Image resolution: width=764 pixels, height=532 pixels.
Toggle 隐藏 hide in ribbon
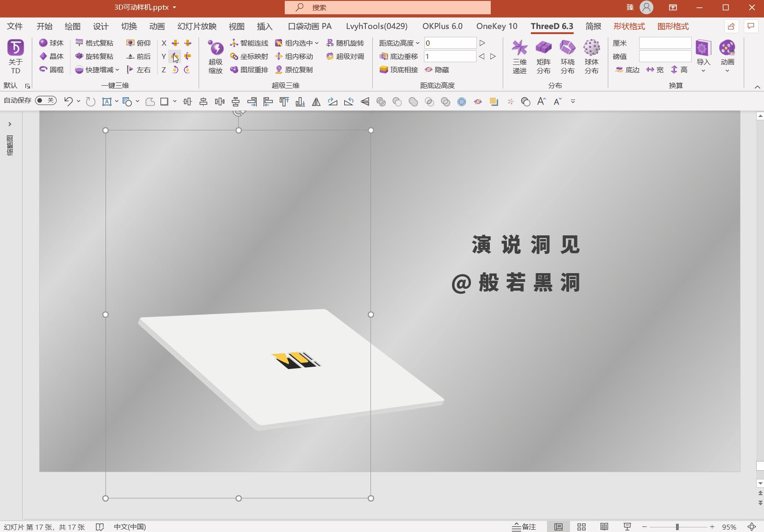436,70
